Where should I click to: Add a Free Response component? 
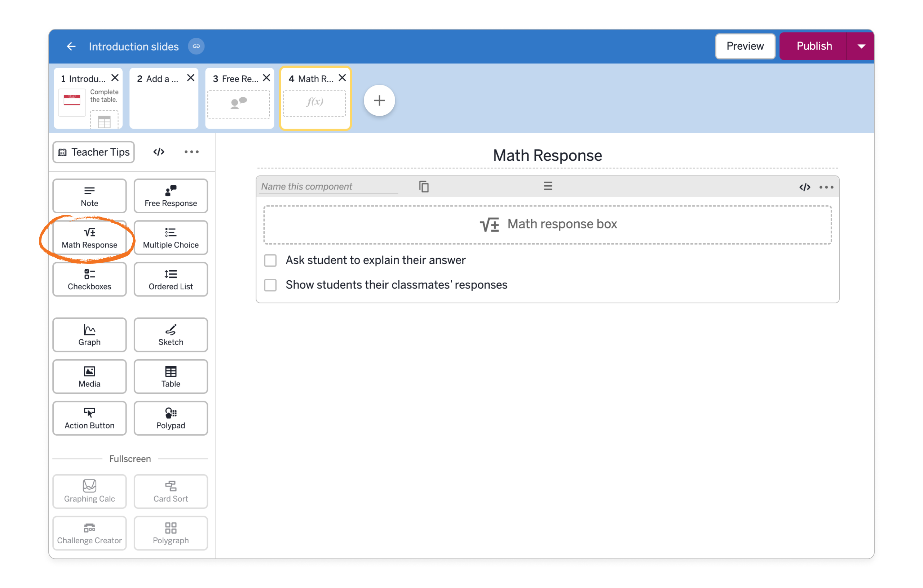(171, 196)
